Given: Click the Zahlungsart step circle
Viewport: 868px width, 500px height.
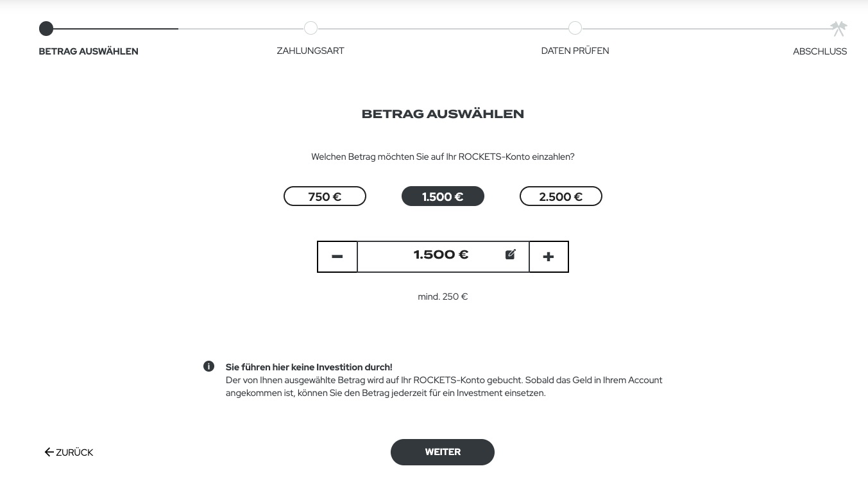Looking at the screenshot, I should pyautogui.click(x=311, y=28).
